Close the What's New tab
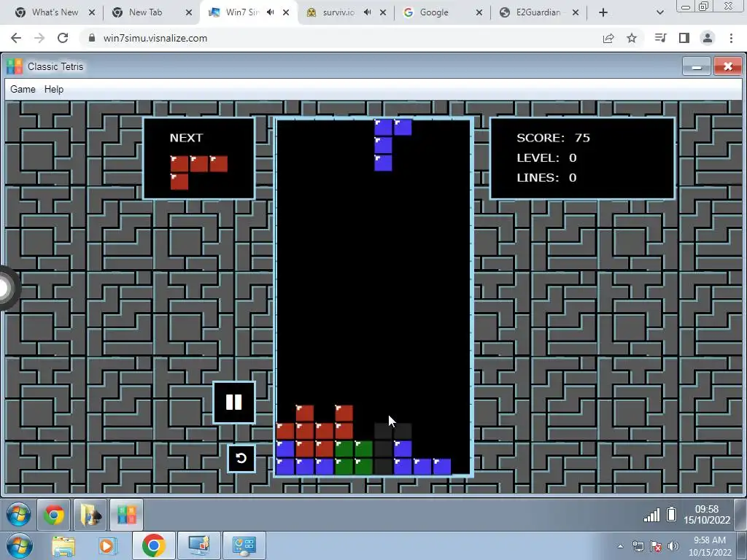The image size is (747, 560). click(92, 12)
